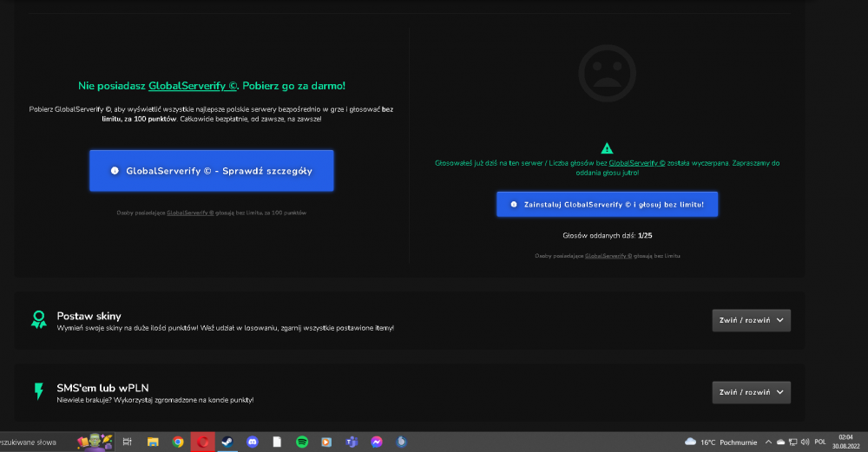Toggle Zwiń / rozwiń for Postaw skiny
The image size is (868, 452).
751,320
